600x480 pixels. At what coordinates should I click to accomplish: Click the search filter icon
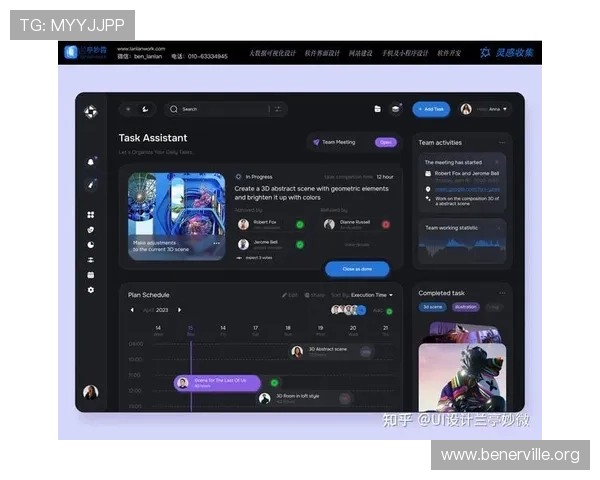point(277,109)
